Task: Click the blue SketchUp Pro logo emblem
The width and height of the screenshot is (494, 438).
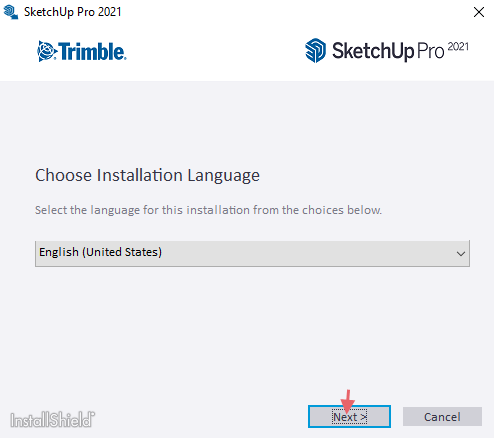Action: [315, 50]
